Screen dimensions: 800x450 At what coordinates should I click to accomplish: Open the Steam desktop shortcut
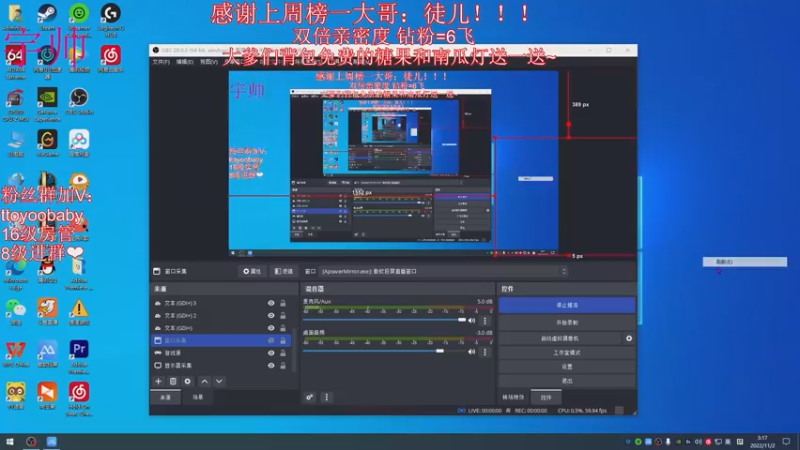point(47,17)
